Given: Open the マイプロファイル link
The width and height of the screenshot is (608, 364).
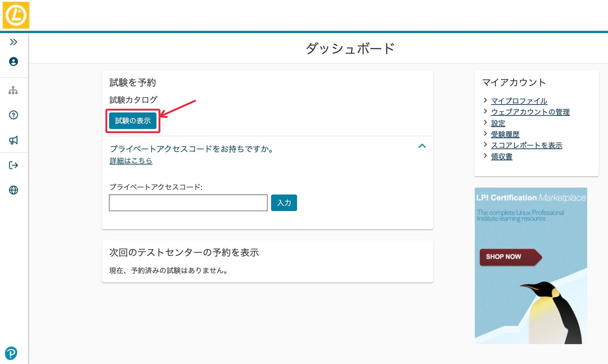Looking at the screenshot, I should click(519, 101).
